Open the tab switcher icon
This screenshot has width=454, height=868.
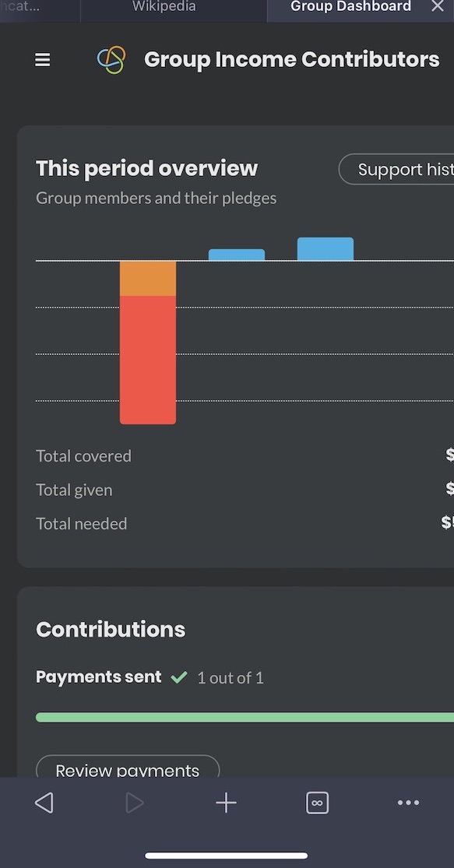click(317, 802)
